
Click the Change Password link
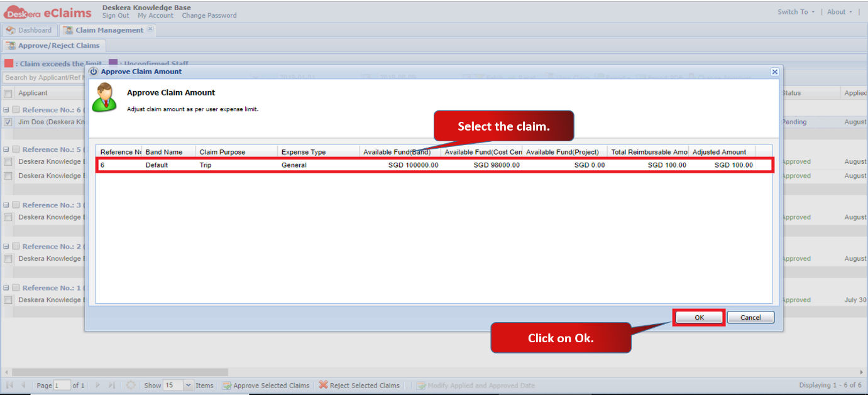[x=209, y=16]
